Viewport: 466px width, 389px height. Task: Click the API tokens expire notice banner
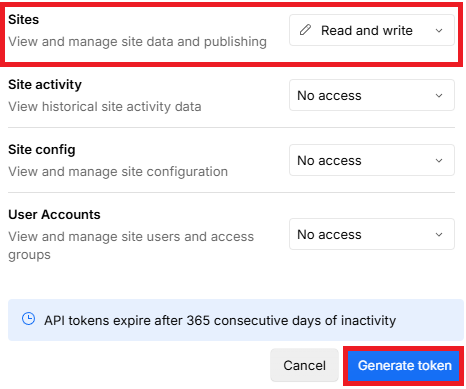tap(236, 320)
